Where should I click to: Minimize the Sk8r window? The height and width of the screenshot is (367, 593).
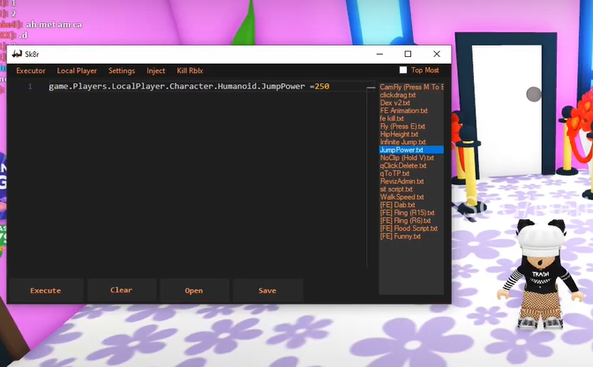point(380,54)
